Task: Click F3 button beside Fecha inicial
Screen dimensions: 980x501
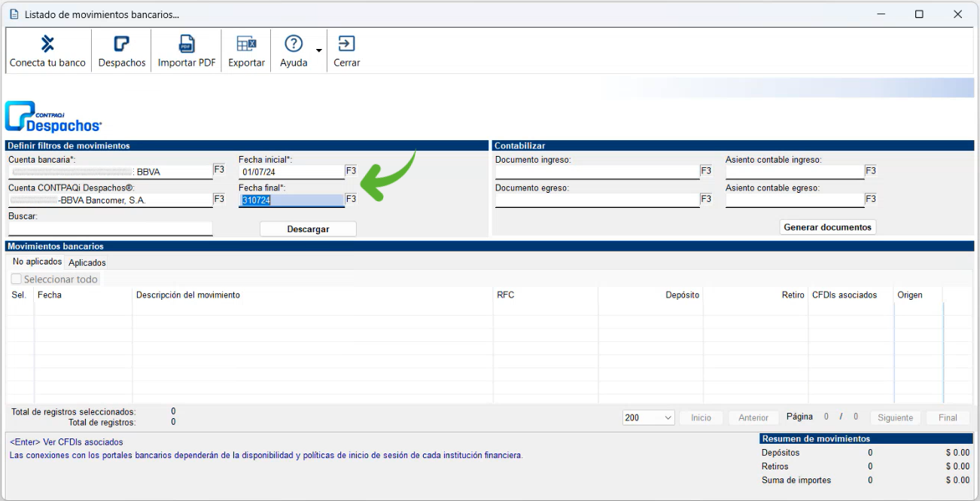Action: pos(351,171)
